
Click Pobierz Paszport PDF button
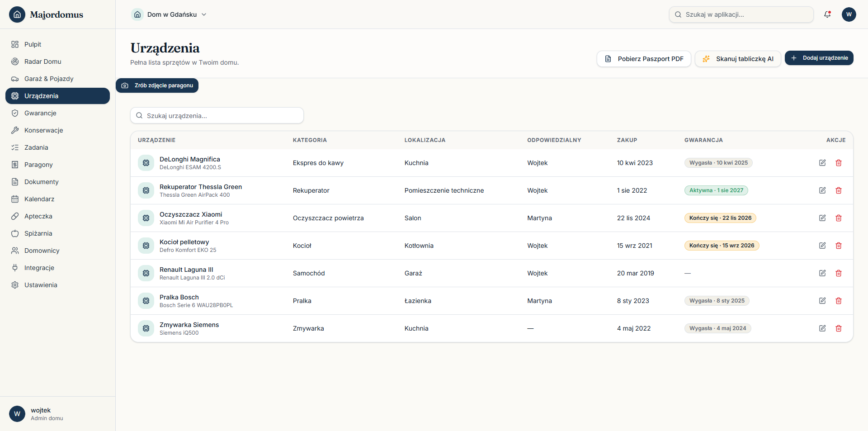pyautogui.click(x=644, y=59)
